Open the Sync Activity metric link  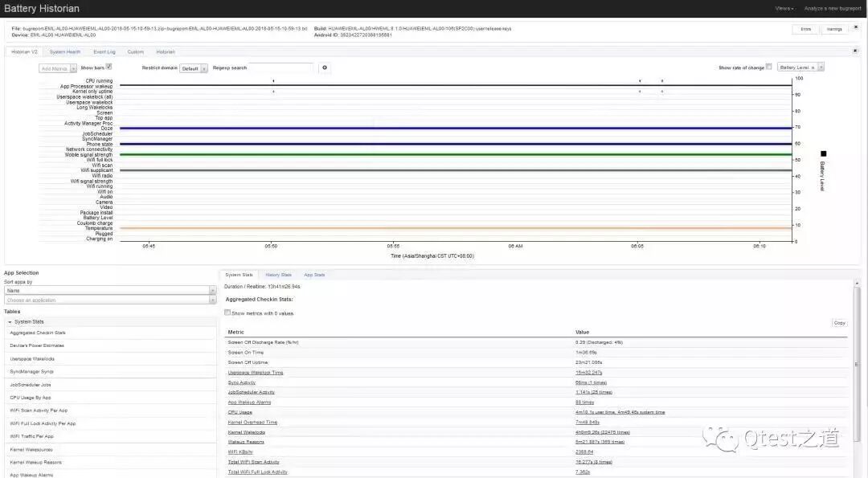pos(241,382)
